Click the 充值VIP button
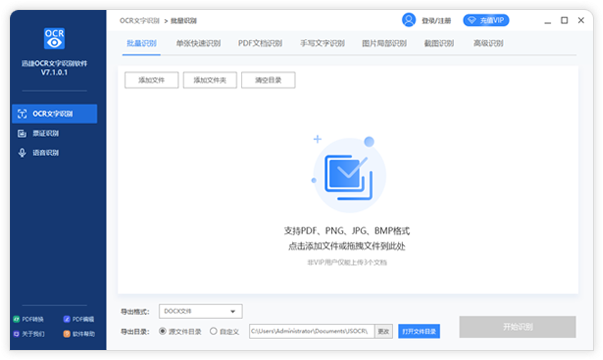Viewport: 603px width, 360px height. [x=486, y=20]
